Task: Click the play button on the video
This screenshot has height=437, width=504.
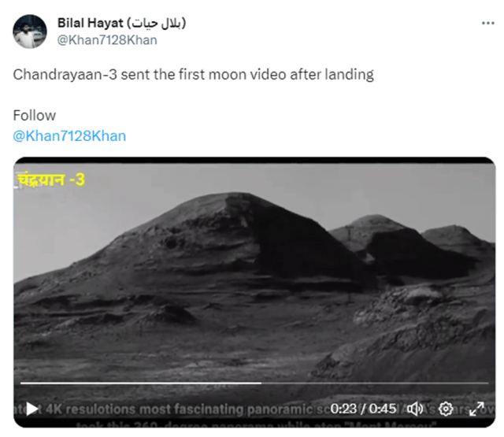Action: [31, 409]
